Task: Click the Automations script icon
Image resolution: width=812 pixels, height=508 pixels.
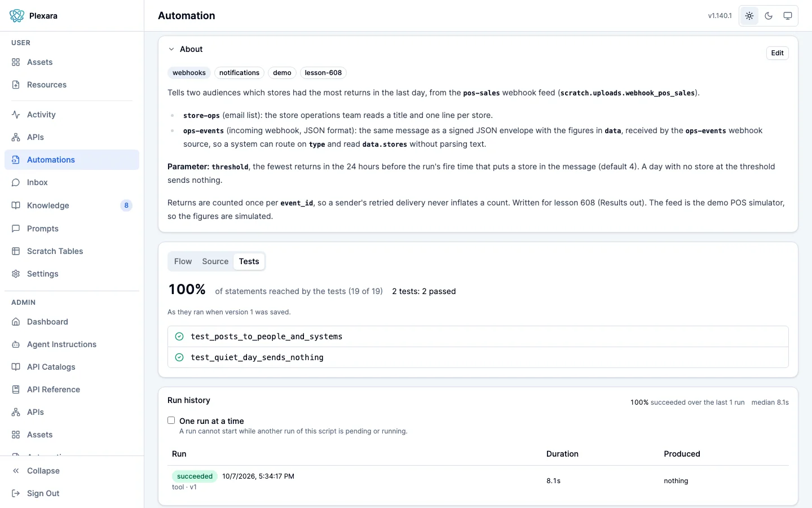Action: tap(16, 160)
